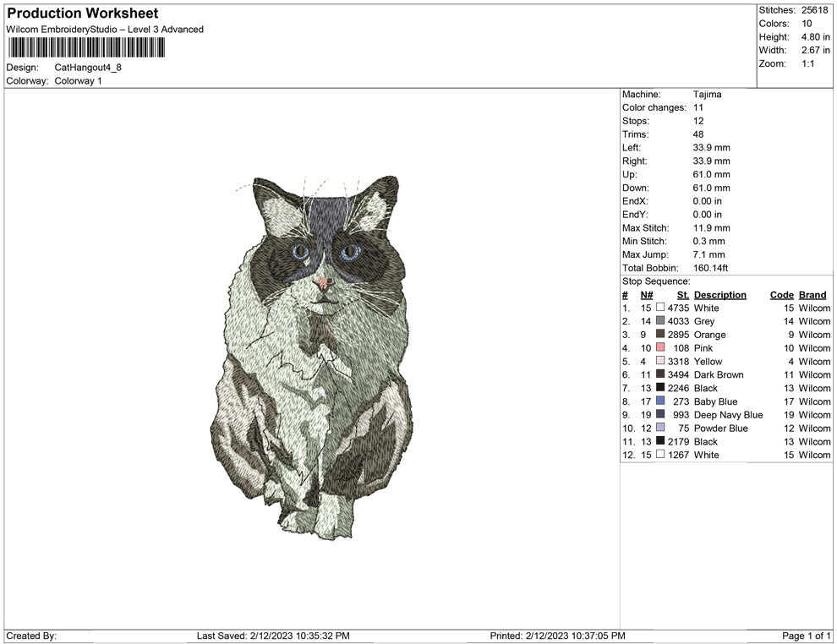The height and width of the screenshot is (644, 837).
Task: Click the Down value '61.0 mm'
Action: pyautogui.click(x=712, y=188)
